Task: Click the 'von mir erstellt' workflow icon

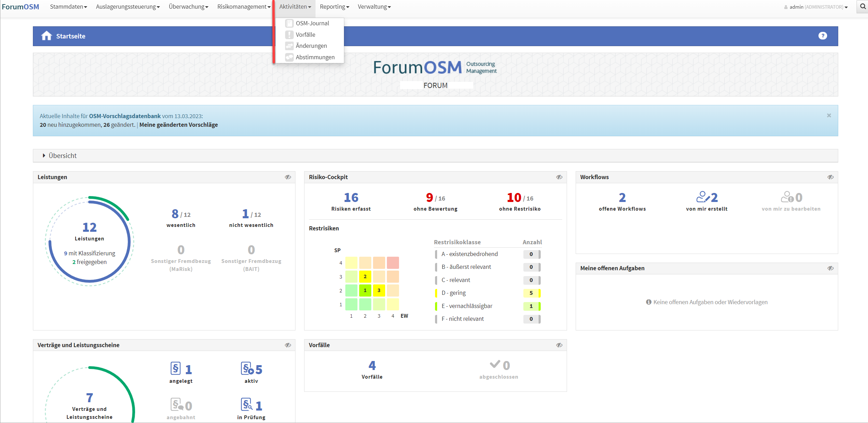Action: [703, 197]
